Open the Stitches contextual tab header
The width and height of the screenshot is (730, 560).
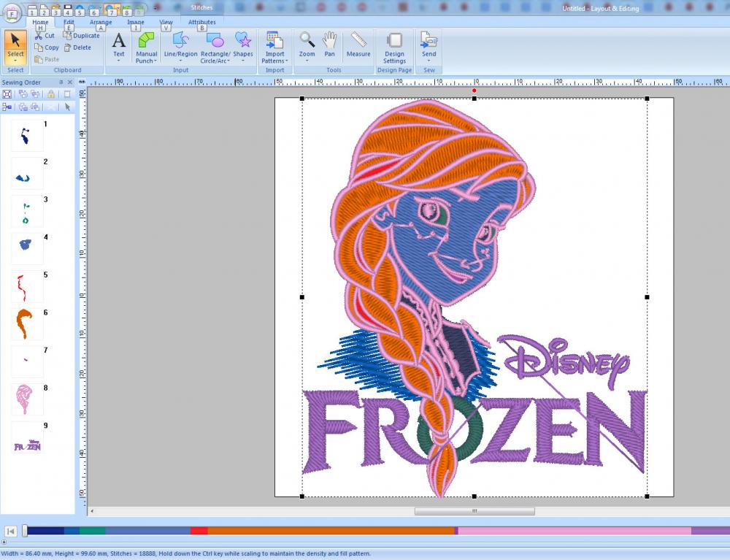point(201,7)
